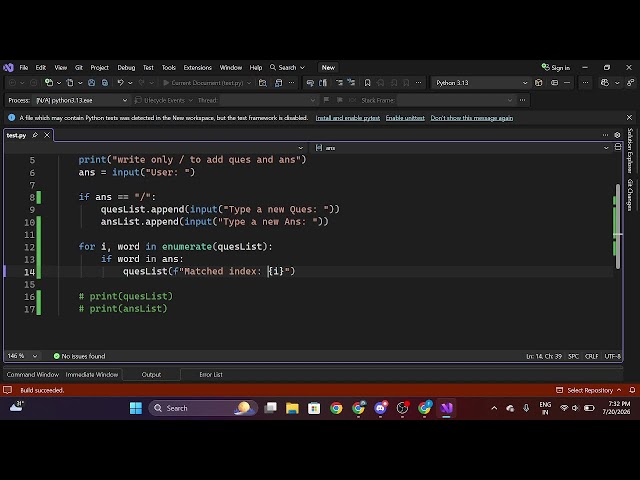Open editor settings gear icon
The image size is (640, 480).
618,135
